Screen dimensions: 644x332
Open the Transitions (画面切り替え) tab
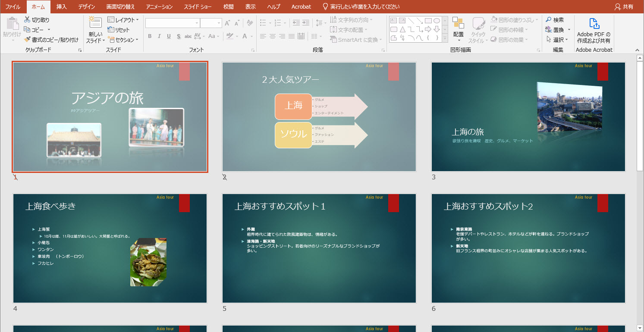point(121,6)
